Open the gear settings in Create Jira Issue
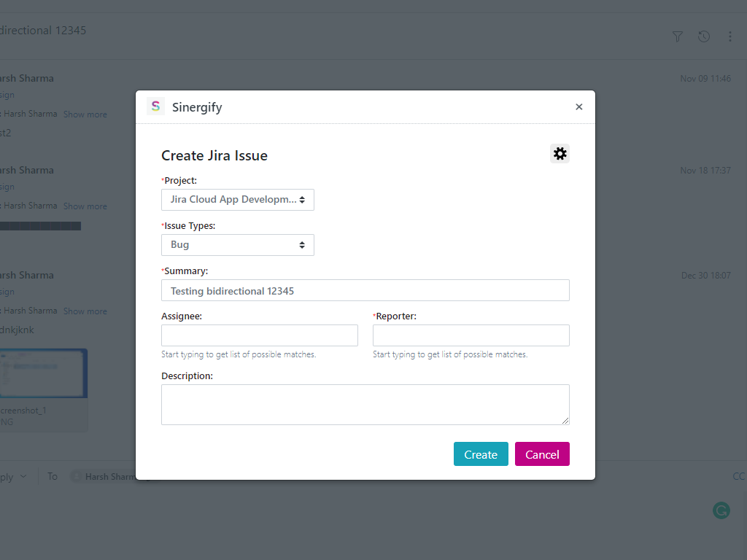This screenshot has width=747, height=560. pos(560,154)
